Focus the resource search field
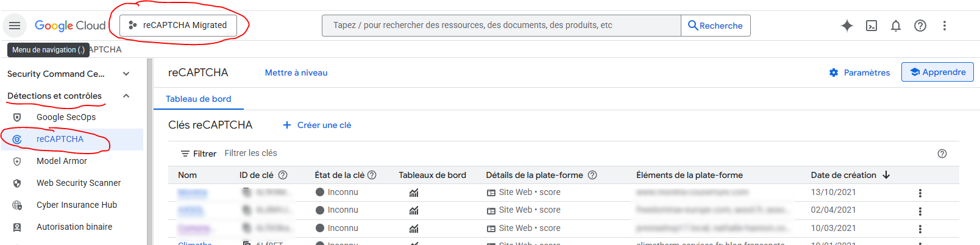Viewport: 980px width, 245px height. 501,25
